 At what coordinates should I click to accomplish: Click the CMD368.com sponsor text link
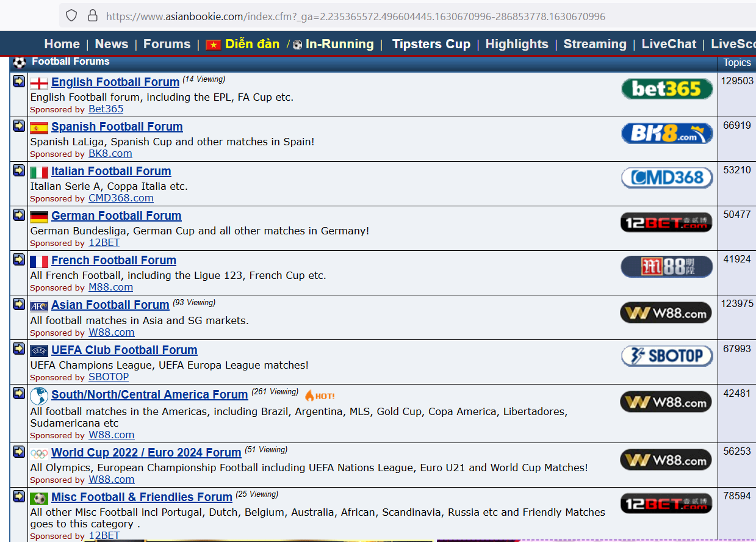(x=121, y=198)
